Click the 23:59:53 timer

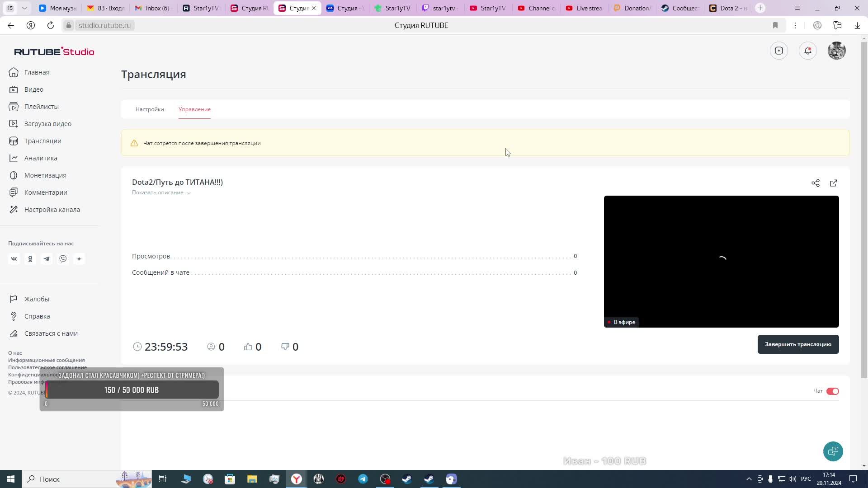tap(166, 347)
